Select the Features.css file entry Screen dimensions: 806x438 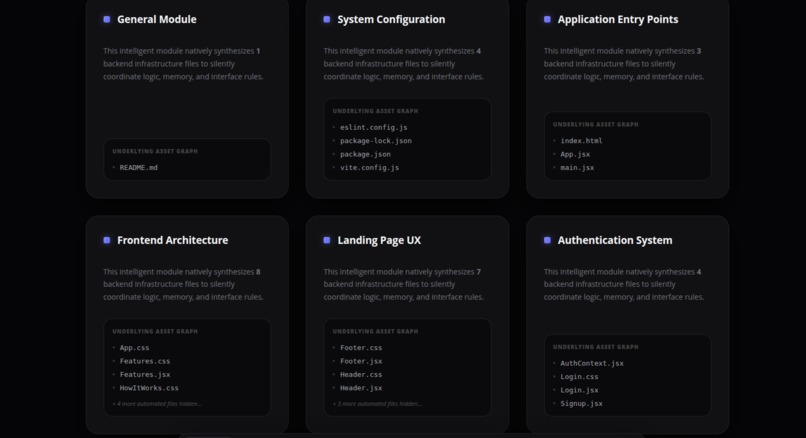click(x=145, y=361)
